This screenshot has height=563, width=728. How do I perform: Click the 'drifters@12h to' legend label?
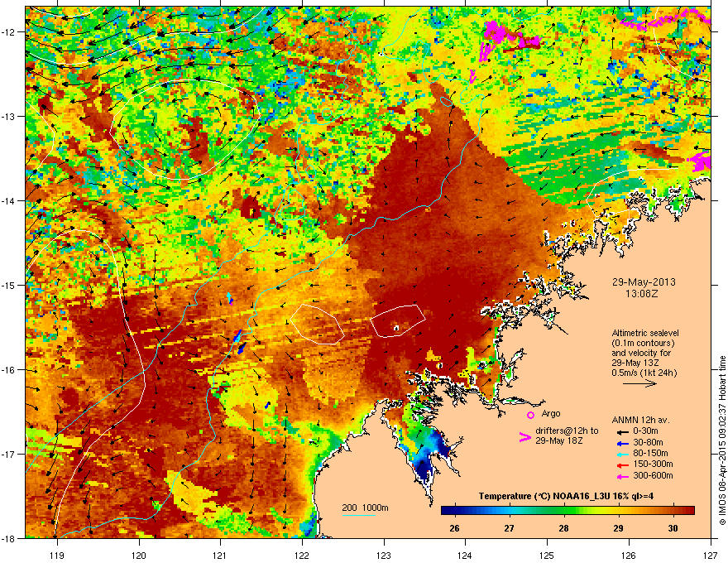point(567,431)
